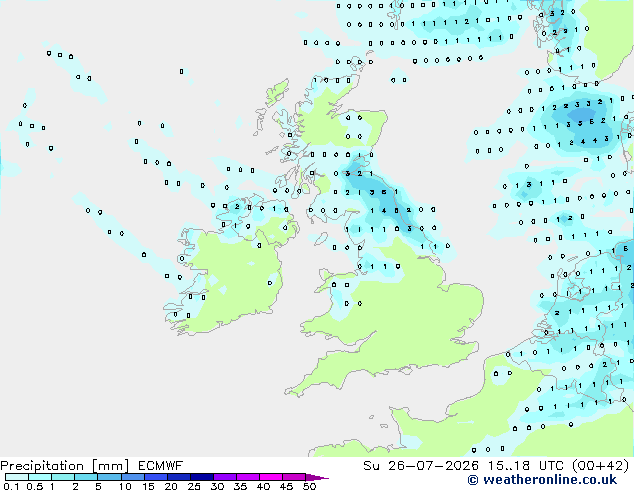Click the 20–25 mm legend swatch
The height and width of the screenshot is (490, 634).
coord(179,477)
